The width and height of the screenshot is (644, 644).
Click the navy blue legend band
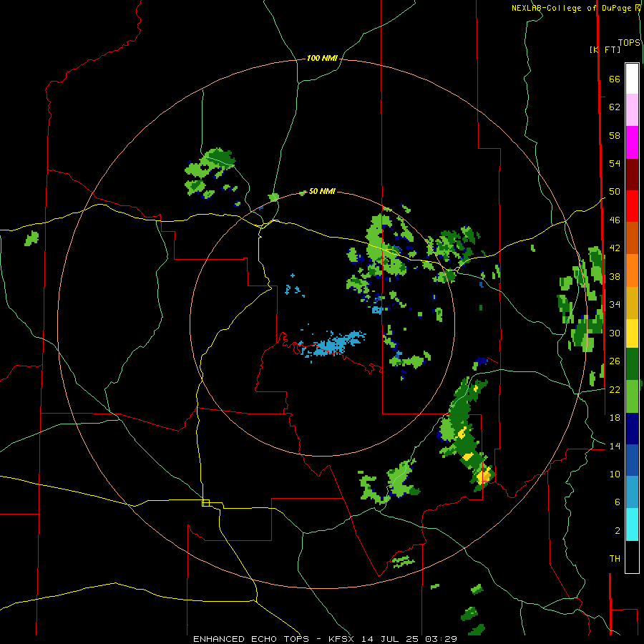pyautogui.click(x=632, y=429)
